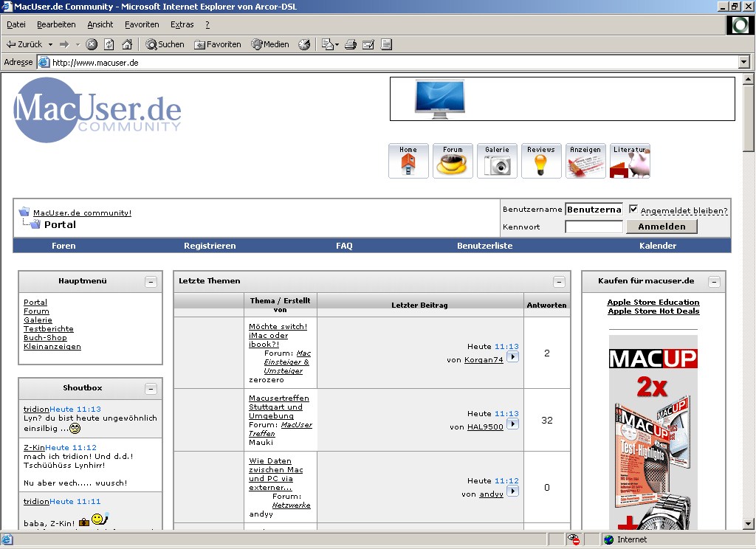Open the Datei menu
Image resolution: width=756 pixels, height=549 pixels.
(16, 24)
